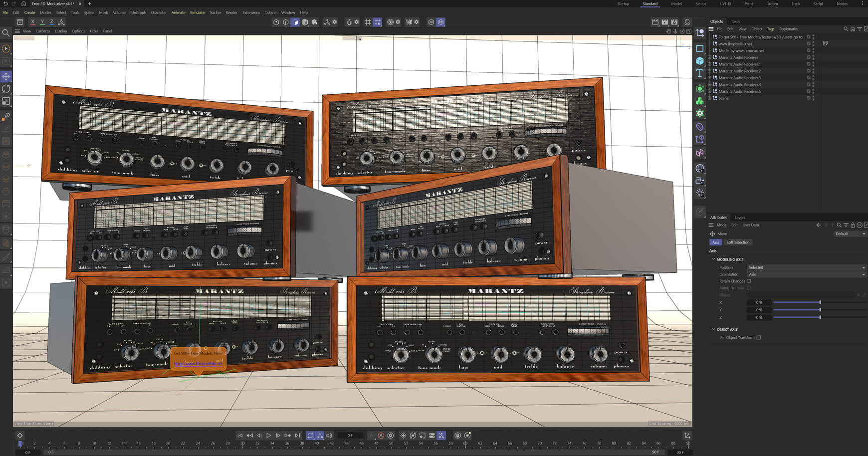Image resolution: width=868 pixels, height=456 pixels.
Task: Expand Marantz Audio Receiver.3 in tree
Action: 710,78
